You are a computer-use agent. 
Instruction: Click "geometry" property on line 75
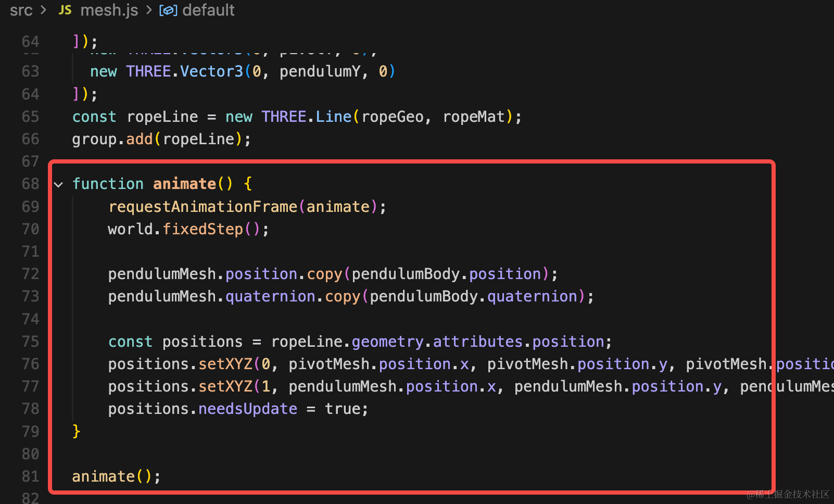[x=388, y=342]
